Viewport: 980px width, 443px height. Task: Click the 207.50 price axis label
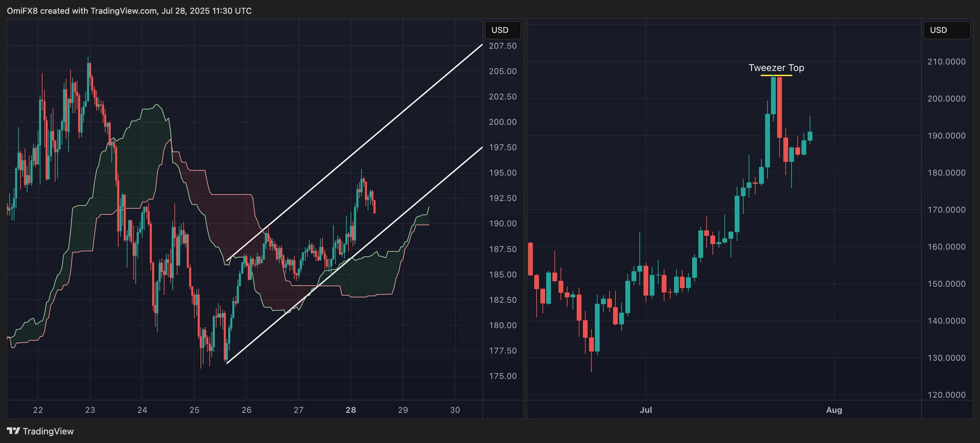[x=503, y=46]
